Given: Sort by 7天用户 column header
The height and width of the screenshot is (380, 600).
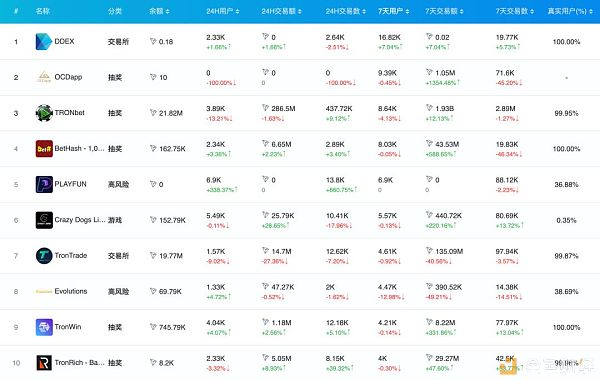Looking at the screenshot, I should click(393, 11).
